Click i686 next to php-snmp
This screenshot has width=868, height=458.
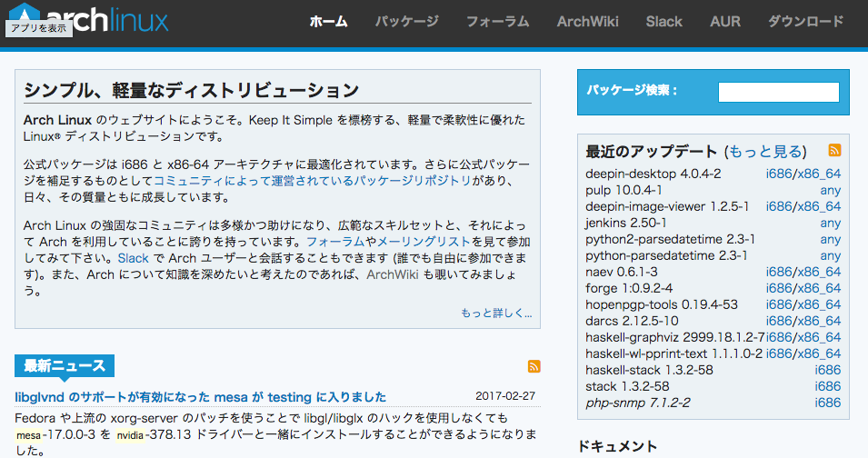tap(828, 403)
